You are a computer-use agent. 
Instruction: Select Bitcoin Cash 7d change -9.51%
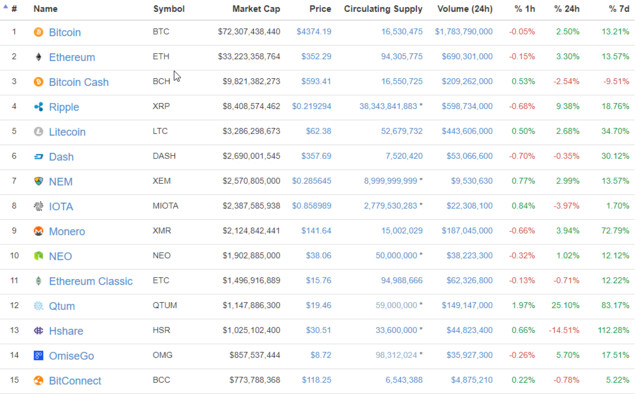(x=616, y=81)
